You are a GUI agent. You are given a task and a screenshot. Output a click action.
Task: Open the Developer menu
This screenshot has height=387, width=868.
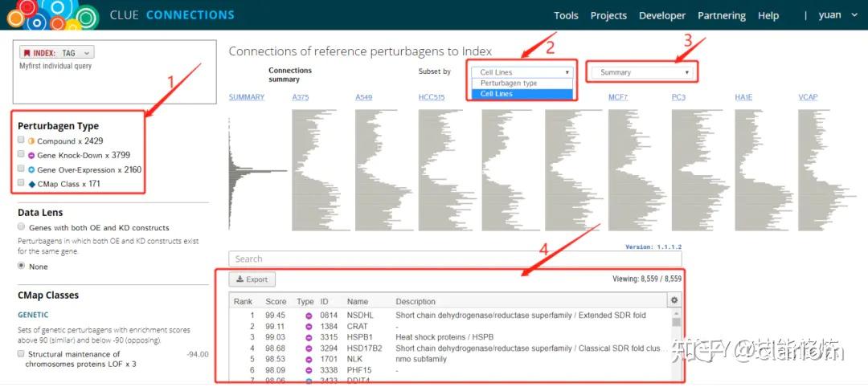pyautogui.click(x=662, y=15)
